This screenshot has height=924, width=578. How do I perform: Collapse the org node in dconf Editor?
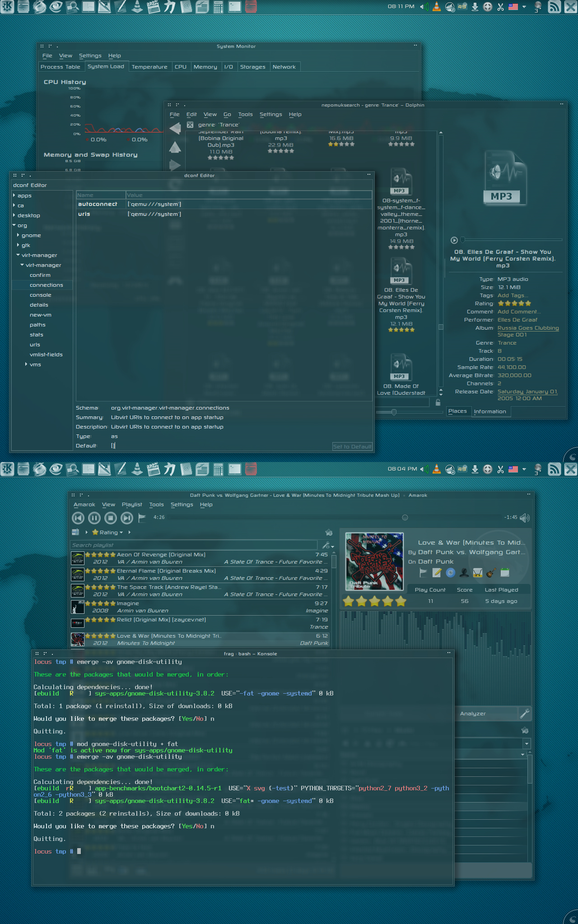14,225
